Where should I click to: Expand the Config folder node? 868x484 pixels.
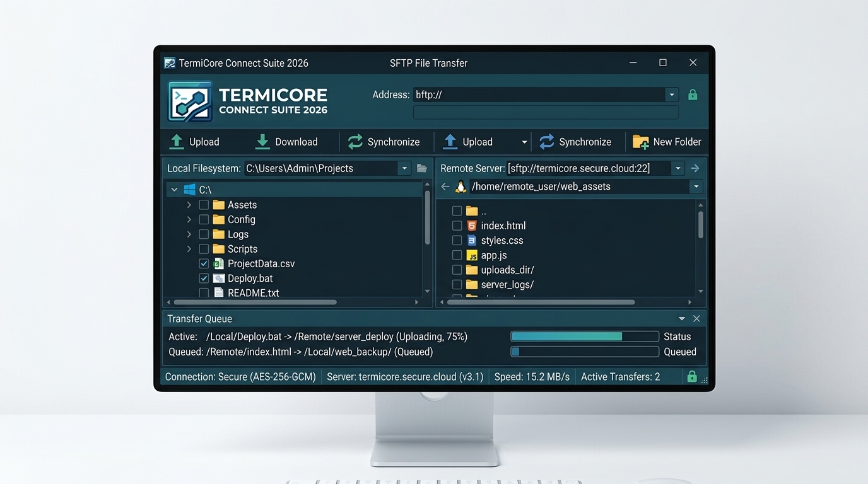[189, 219]
